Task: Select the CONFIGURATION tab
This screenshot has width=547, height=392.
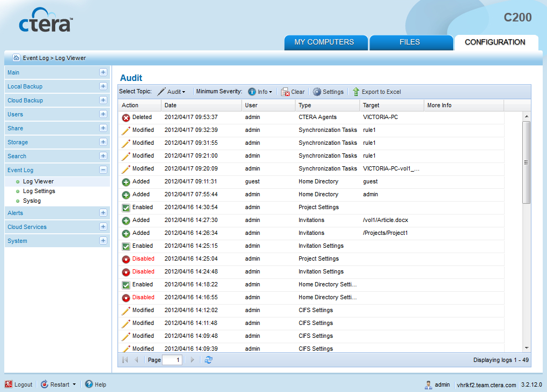Action: (496, 42)
